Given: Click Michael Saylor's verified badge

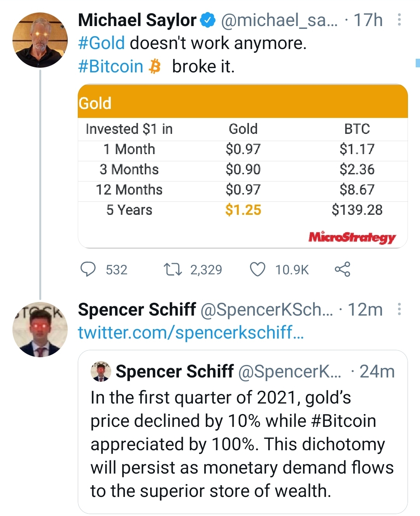Looking at the screenshot, I should (x=208, y=20).
